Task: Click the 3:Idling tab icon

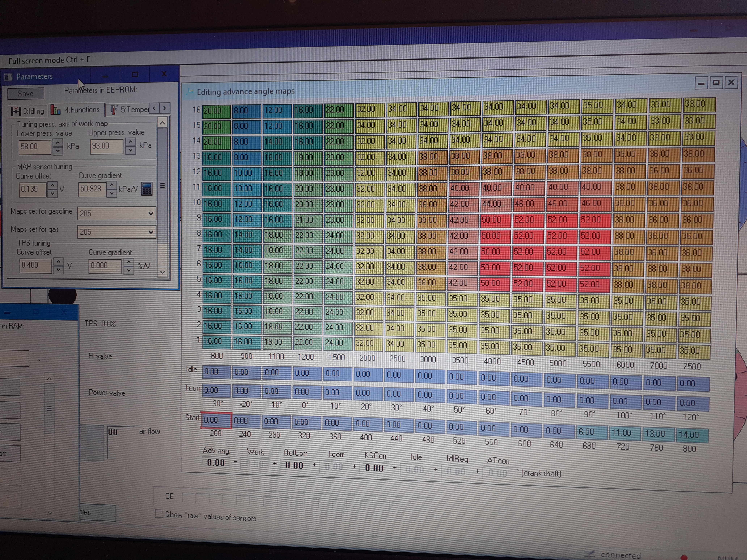Action: tap(16, 111)
